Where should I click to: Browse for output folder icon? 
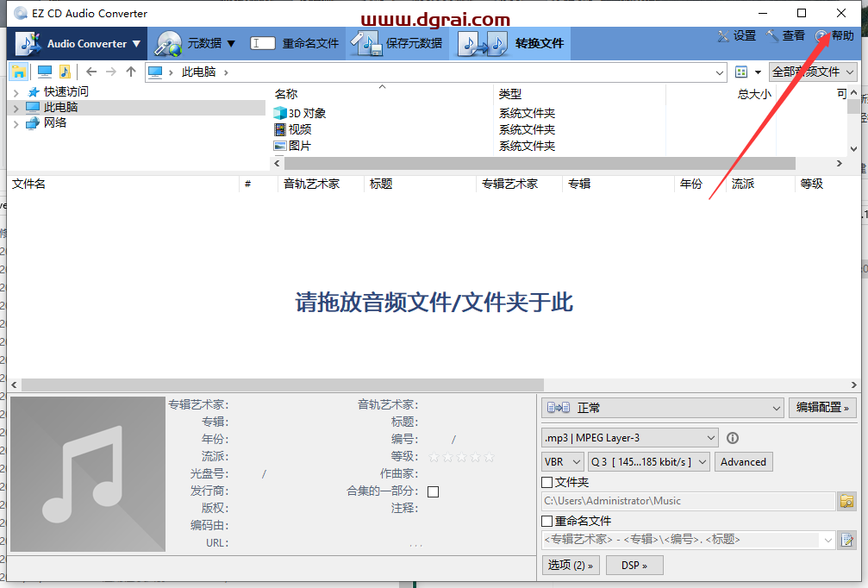click(x=847, y=501)
